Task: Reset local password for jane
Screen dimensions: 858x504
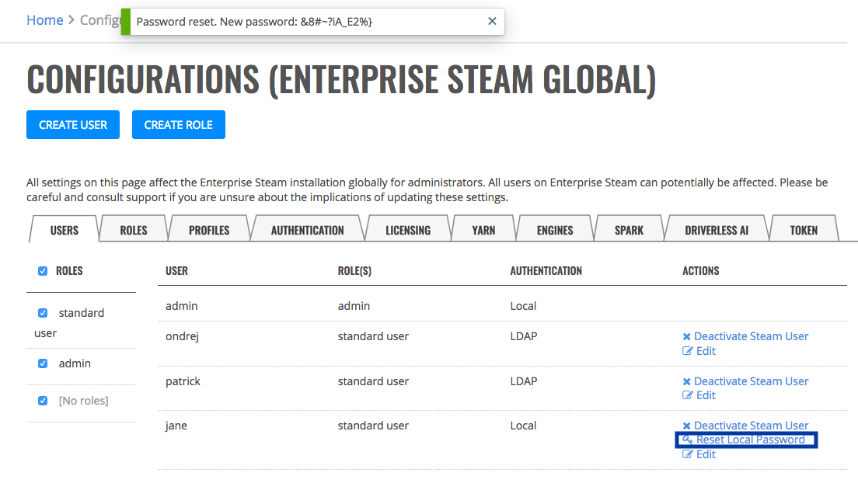Action: click(745, 440)
